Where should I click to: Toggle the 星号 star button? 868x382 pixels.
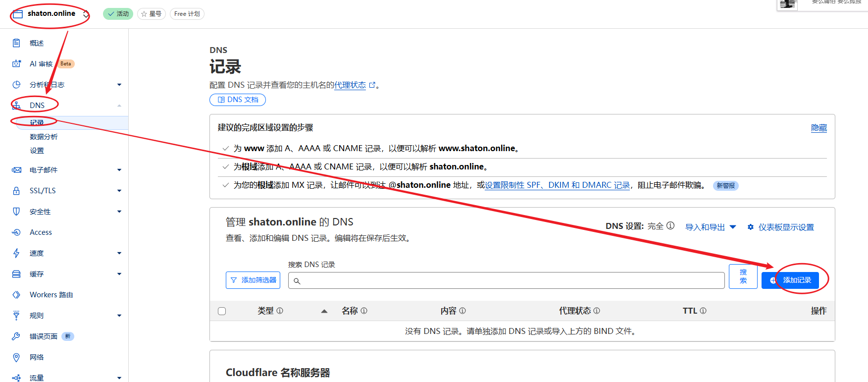152,14
